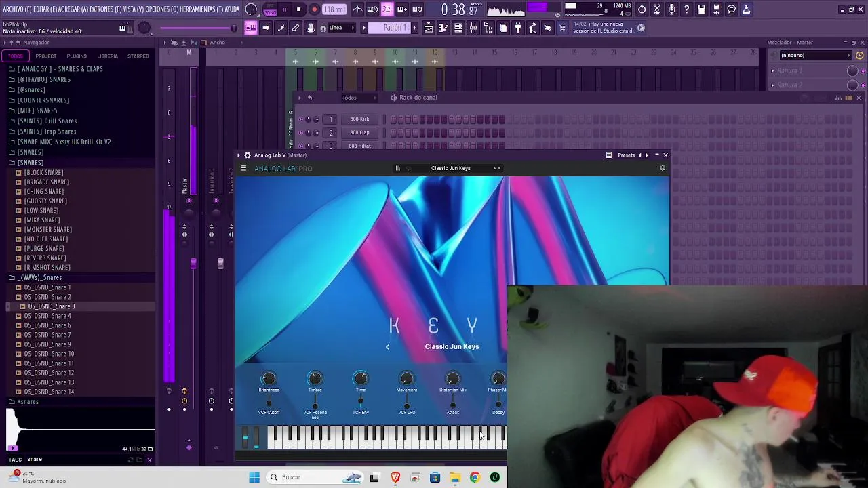Open snap mode dropdown Línea
Viewport: 868px width, 488px height.
pyautogui.click(x=342, y=28)
